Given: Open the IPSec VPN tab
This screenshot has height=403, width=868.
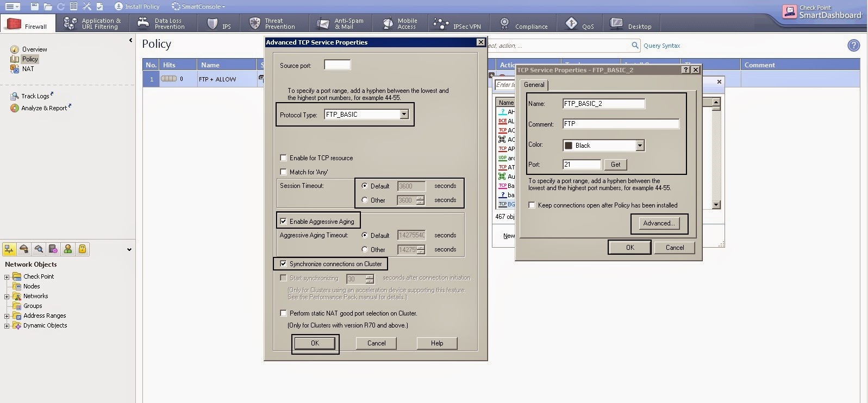Looking at the screenshot, I should 458,24.
